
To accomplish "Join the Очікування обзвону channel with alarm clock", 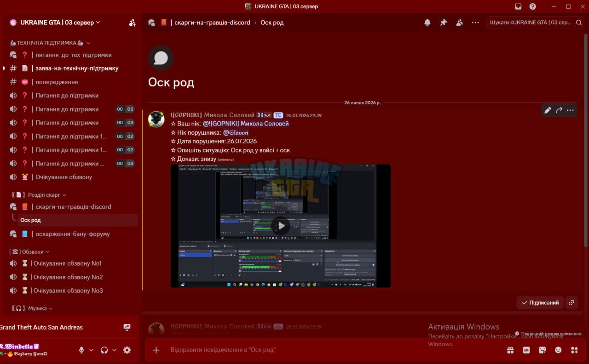I will [71, 177].
